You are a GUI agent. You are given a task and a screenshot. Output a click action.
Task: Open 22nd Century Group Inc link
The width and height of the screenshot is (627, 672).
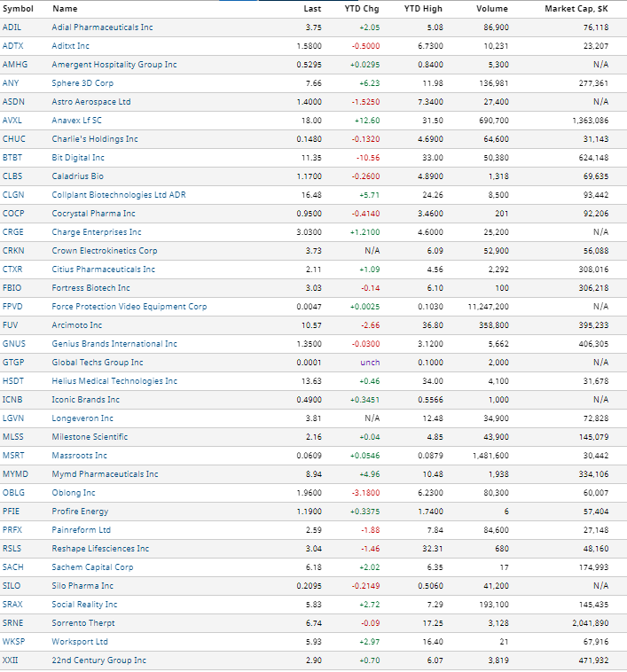[98, 660]
